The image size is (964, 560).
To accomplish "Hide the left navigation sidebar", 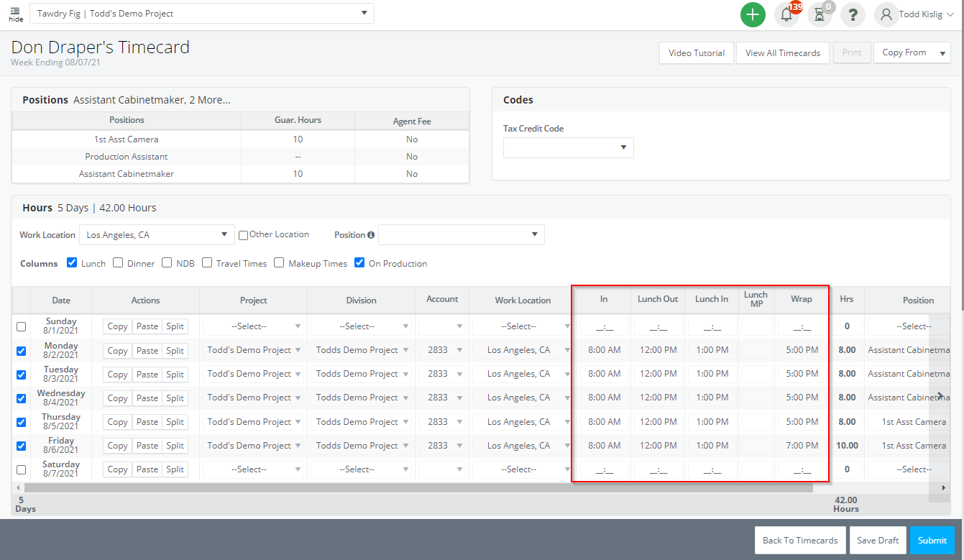I will [15, 14].
